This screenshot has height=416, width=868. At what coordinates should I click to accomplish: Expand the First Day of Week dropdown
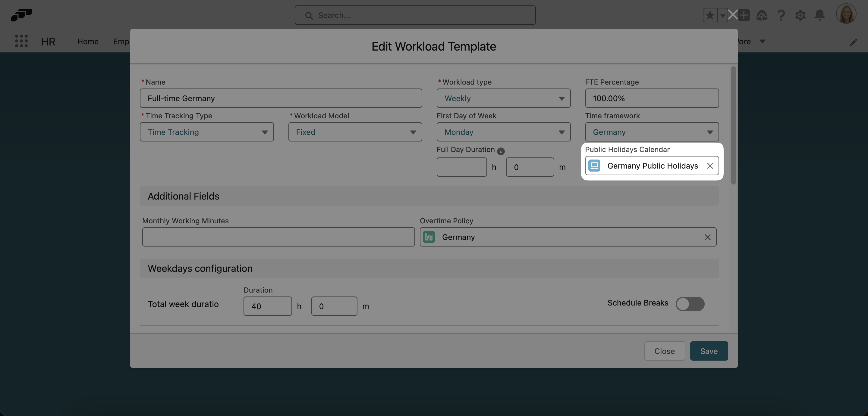[x=503, y=132]
